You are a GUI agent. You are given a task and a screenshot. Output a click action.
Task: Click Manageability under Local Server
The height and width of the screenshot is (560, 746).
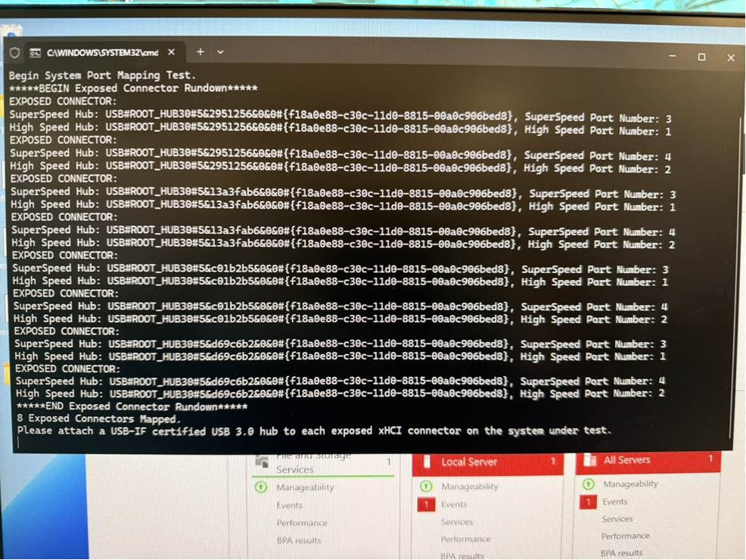(x=470, y=487)
